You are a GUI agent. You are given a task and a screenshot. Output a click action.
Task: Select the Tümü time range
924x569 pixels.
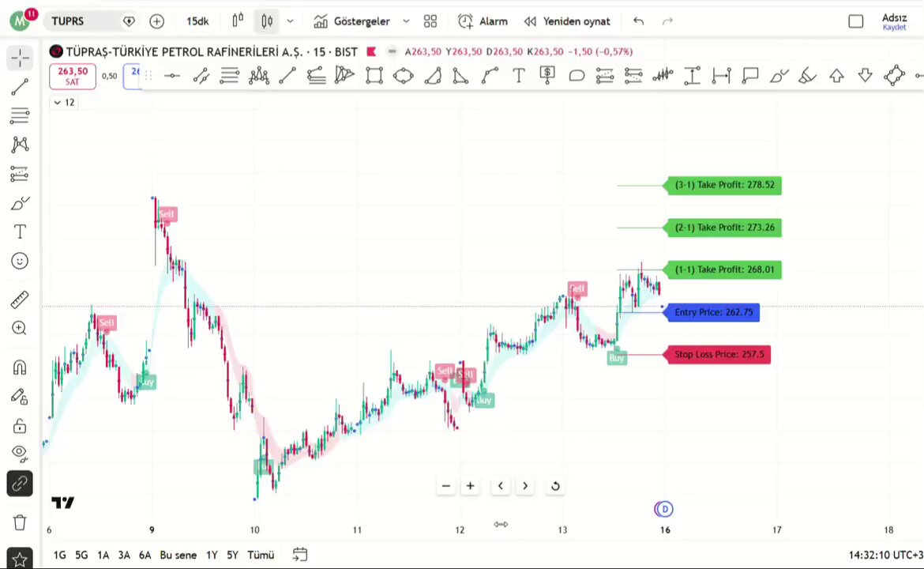[261, 555]
